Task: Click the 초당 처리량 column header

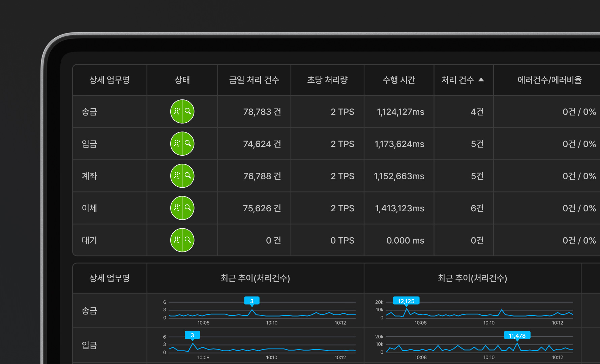Action: click(327, 80)
